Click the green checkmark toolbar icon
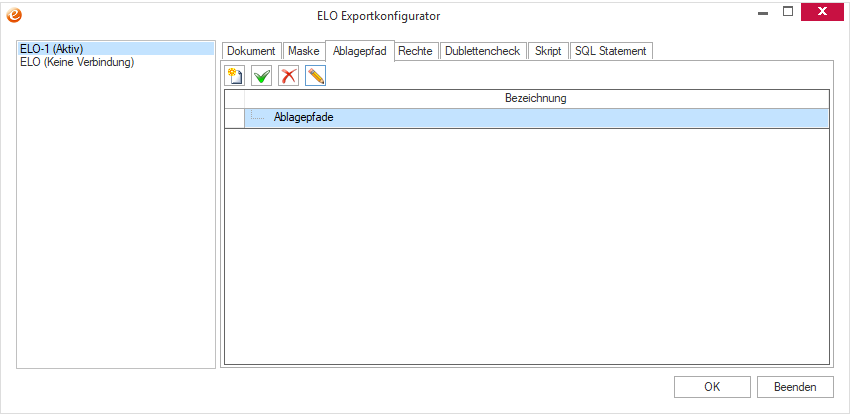 coord(262,76)
